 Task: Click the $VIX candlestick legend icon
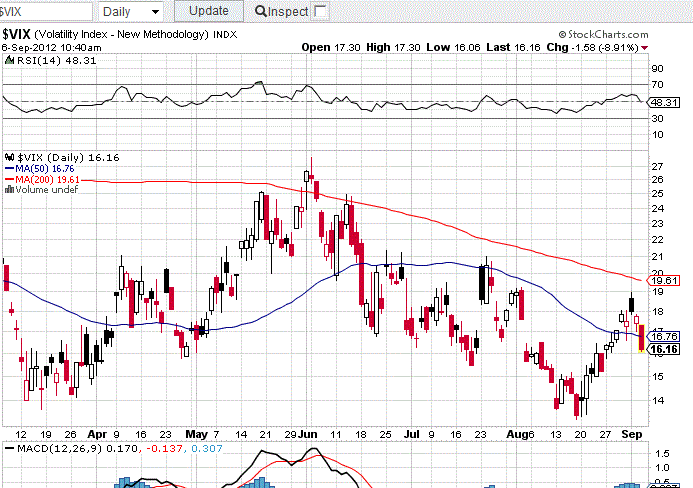tap(9, 157)
